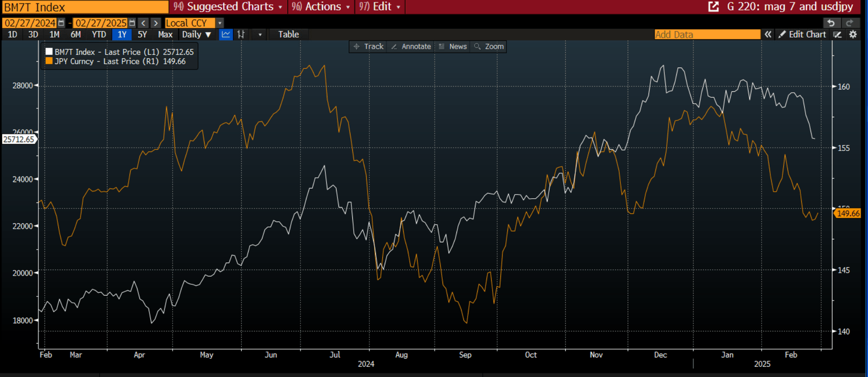Image resolution: width=868 pixels, height=377 pixels.
Task: Switch the chart to the 5Y range
Action: 142,34
